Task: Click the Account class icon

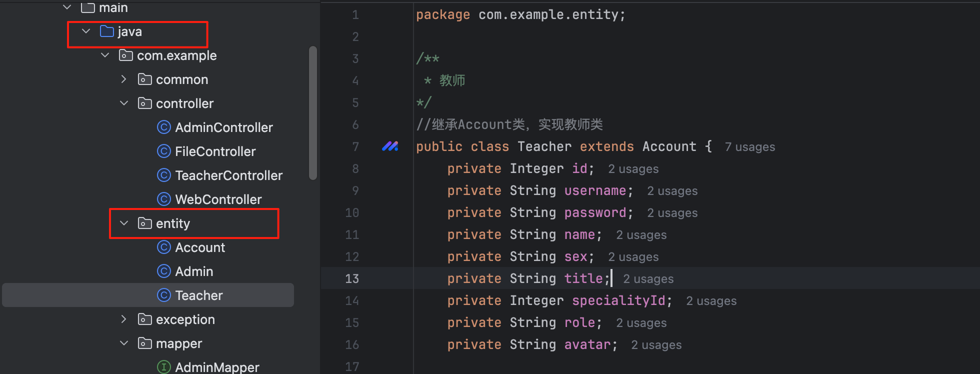Action: 163,247
